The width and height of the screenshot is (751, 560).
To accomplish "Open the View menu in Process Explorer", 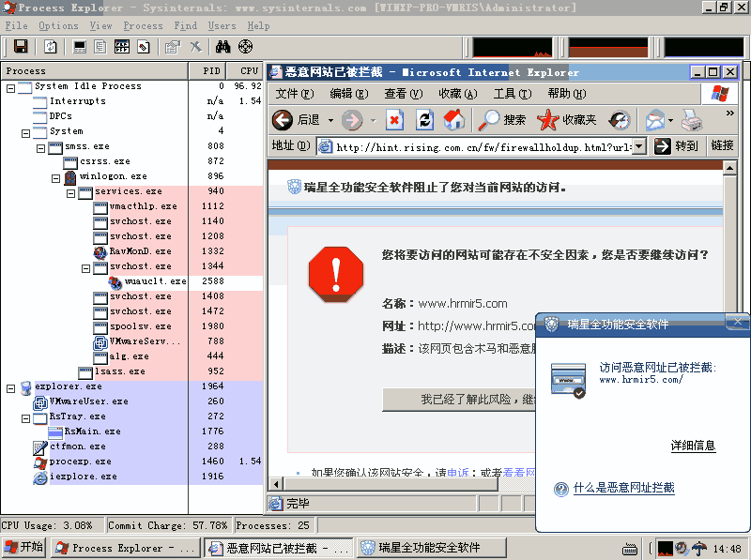I will coord(100,26).
